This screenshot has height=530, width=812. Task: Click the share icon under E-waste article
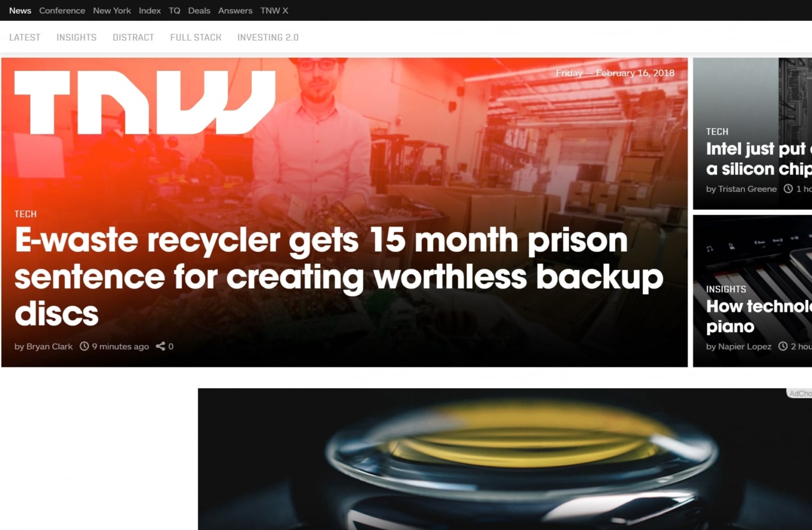160,346
